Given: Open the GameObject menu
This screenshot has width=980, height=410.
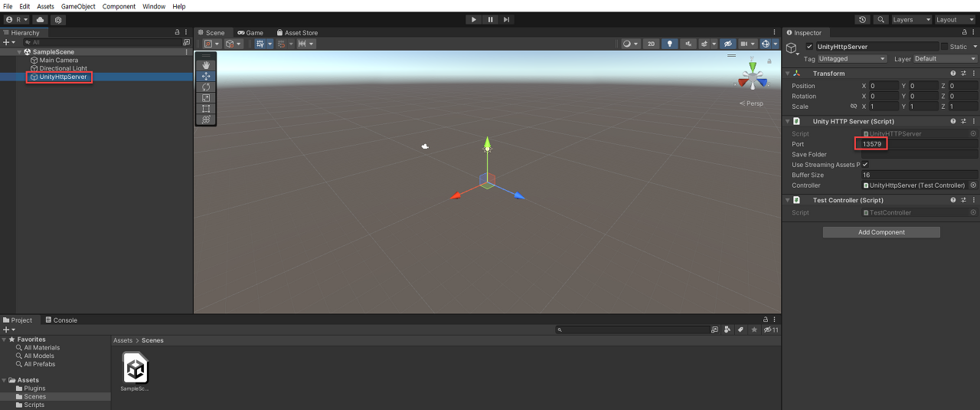Looking at the screenshot, I should 78,6.
